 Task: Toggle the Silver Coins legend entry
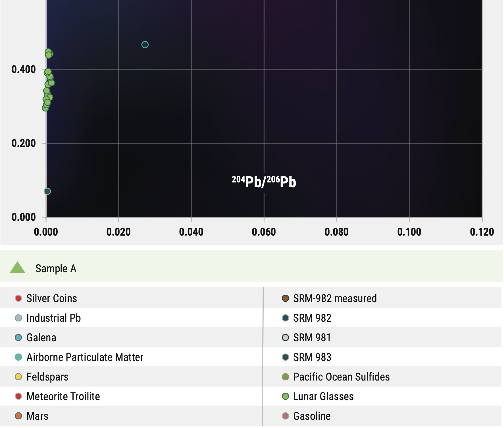51,298
